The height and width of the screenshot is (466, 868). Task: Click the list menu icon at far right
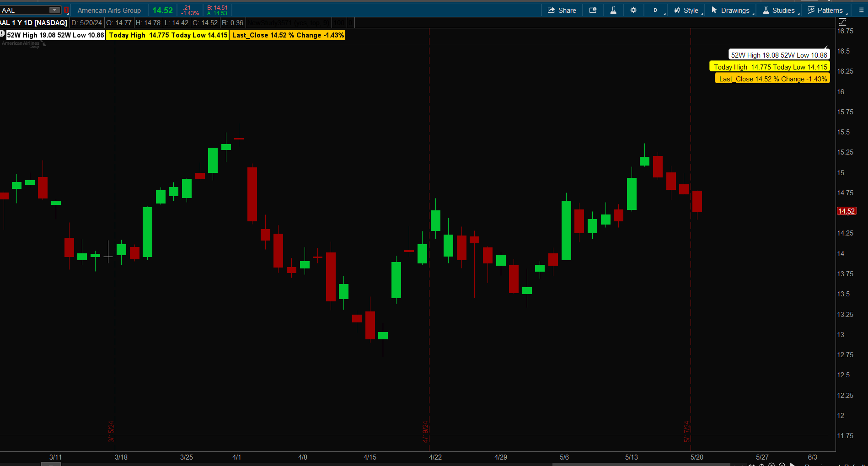tap(861, 10)
